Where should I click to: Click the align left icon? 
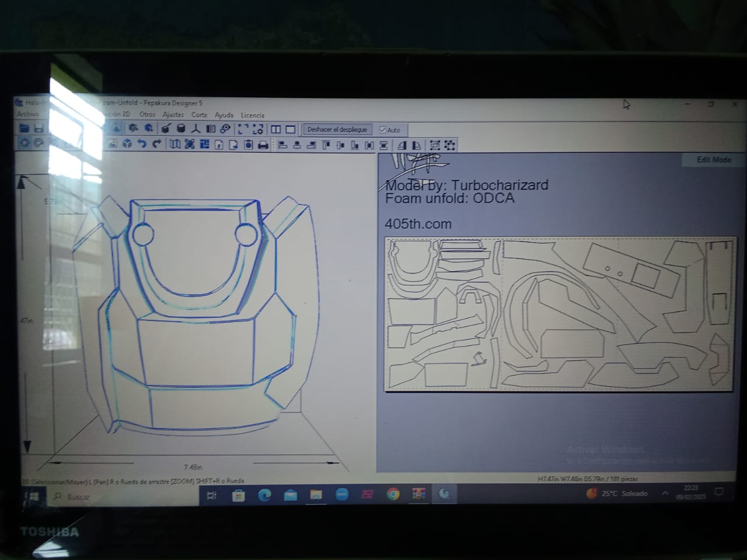[282, 145]
